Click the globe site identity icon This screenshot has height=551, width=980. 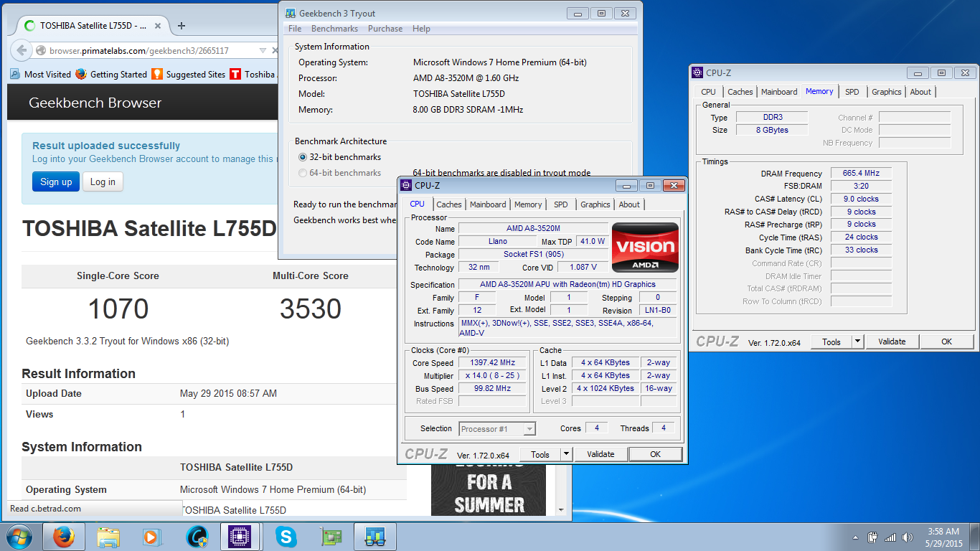coord(41,51)
